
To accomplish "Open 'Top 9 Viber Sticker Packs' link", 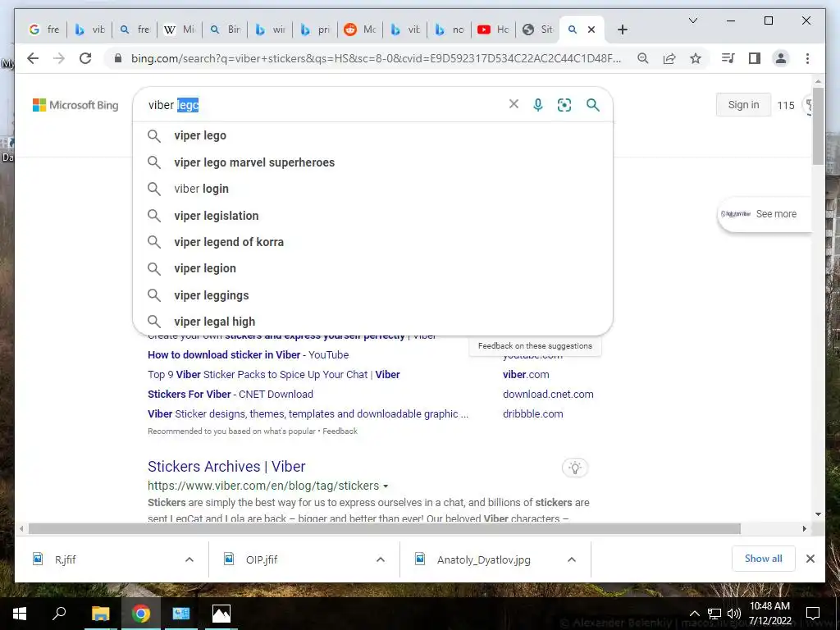I will (274, 374).
